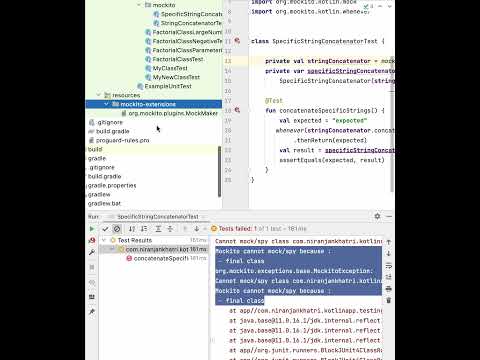Collapse the mockito-extensions folder
This screenshot has width=480, height=360.
coord(106,104)
